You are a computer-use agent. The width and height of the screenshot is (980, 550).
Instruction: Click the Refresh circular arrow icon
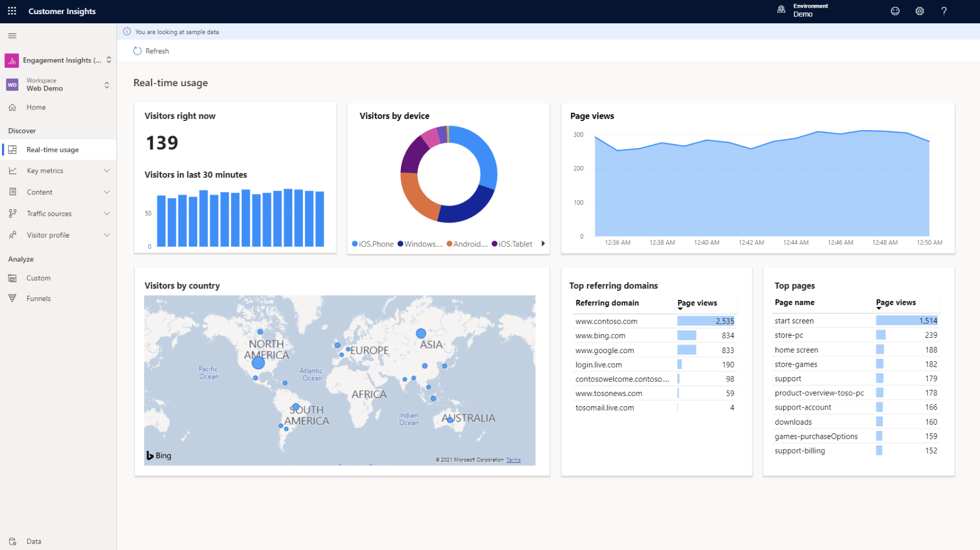(x=137, y=51)
